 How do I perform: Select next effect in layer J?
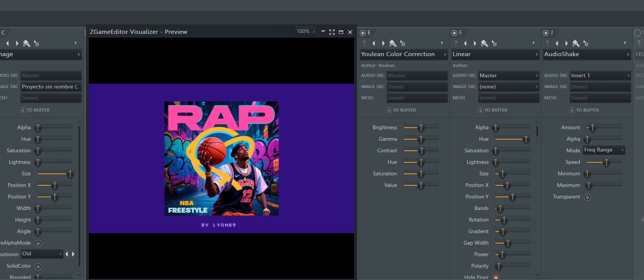pyautogui.click(x=566, y=43)
